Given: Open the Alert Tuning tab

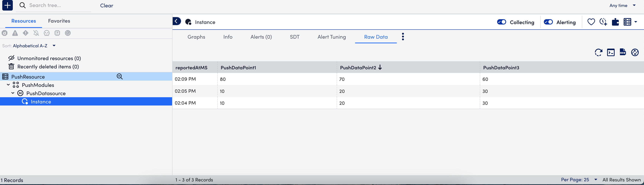Looking at the screenshot, I should point(331,37).
